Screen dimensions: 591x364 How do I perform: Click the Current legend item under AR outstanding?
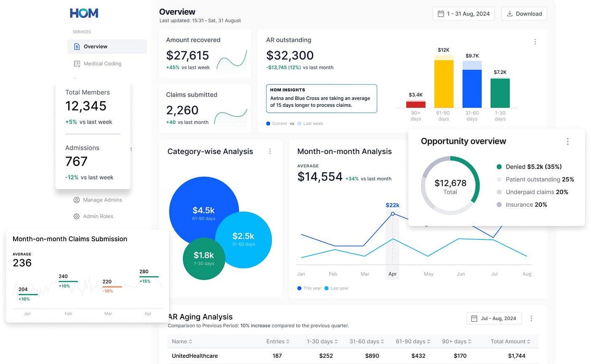tap(277, 124)
